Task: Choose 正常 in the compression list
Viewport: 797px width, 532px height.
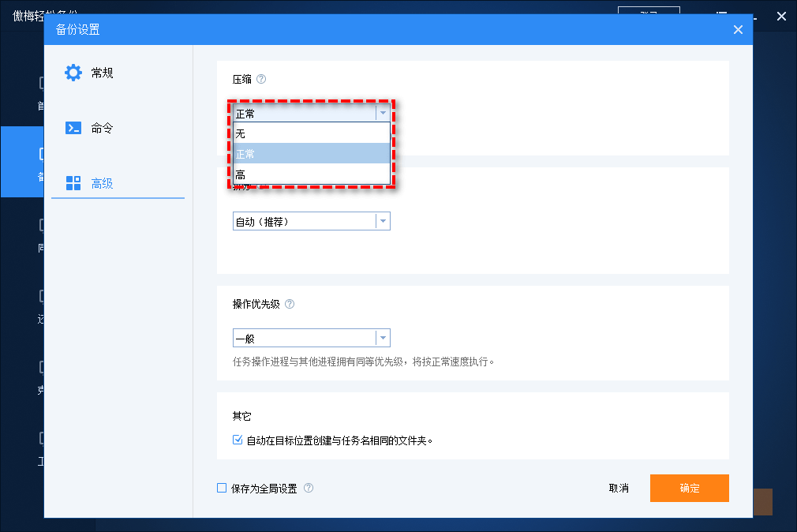Action: click(312, 153)
